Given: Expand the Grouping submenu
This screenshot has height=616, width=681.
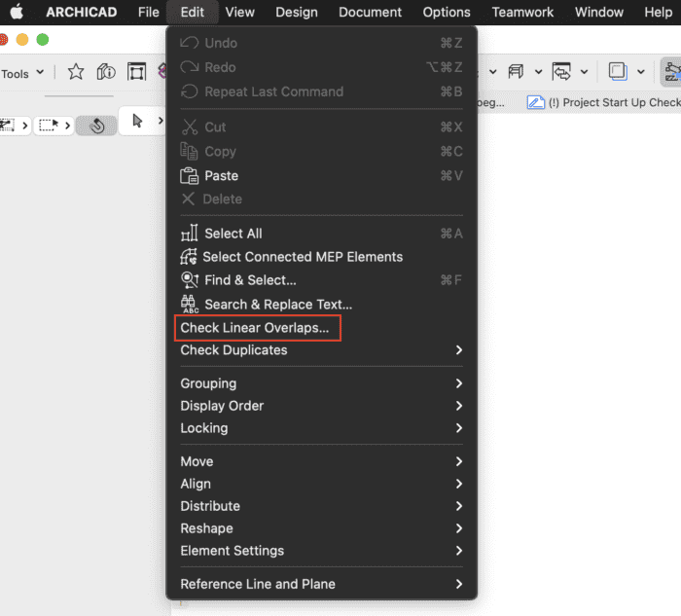Looking at the screenshot, I should [321, 383].
